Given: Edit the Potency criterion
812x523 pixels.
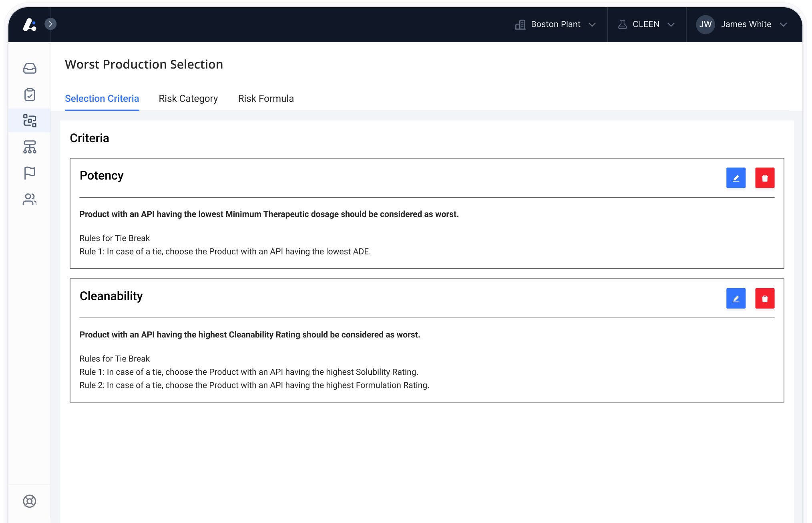Looking at the screenshot, I should tap(736, 178).
